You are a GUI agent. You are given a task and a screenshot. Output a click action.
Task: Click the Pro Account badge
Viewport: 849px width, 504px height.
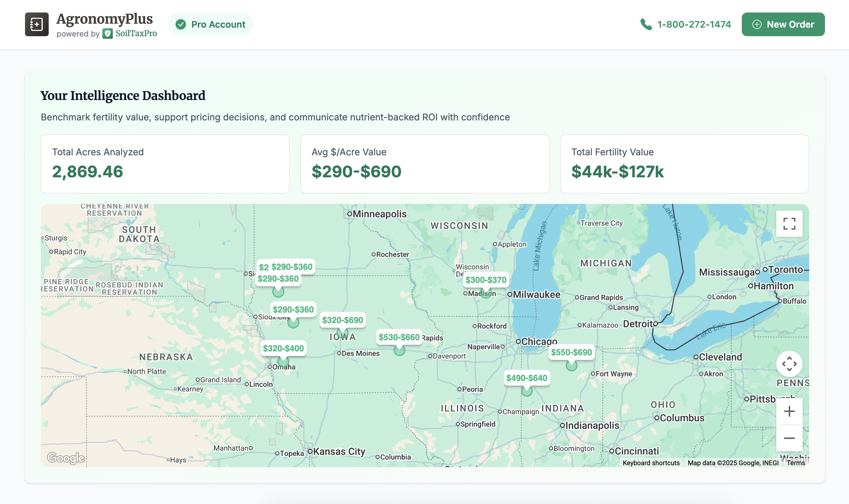(x=211, y=24)
